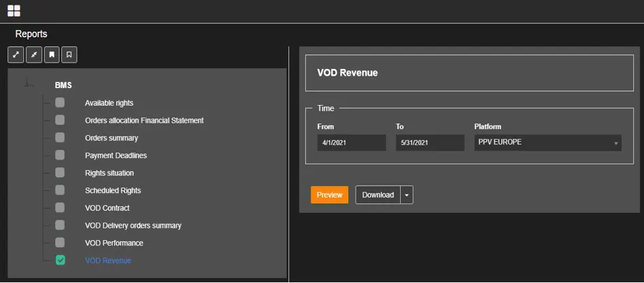The image size is (644, 283).
Task: Click the expand all tree icon
Action: (x=16, y=55)
